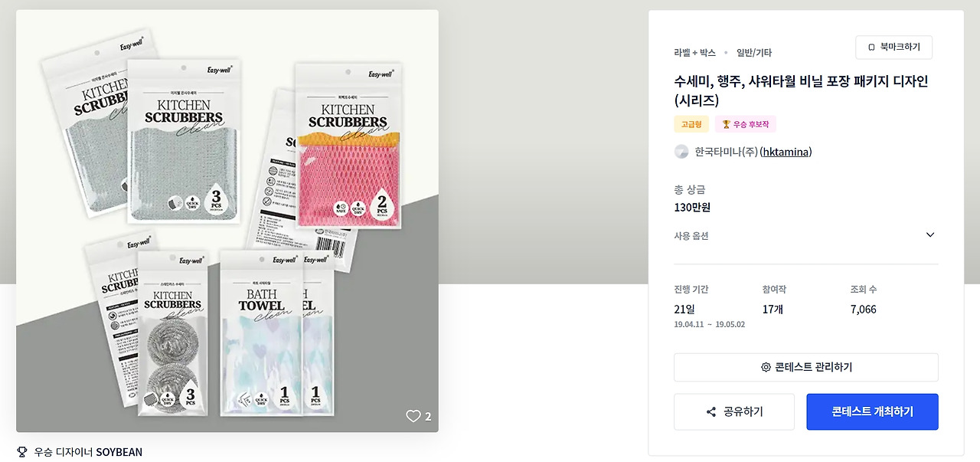Click the 참여작 label
The image size is (980, 462).
tap(774, 290)
